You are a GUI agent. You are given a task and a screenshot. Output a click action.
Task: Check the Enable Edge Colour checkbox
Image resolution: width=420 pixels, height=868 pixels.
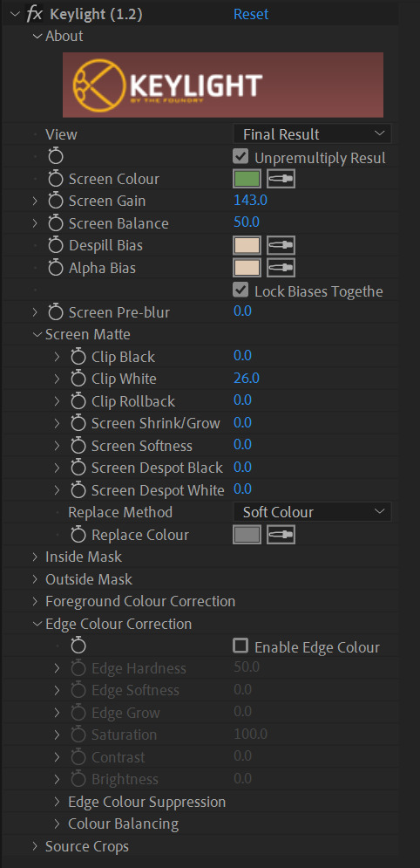pyautogui.click(x=240, y=646)
